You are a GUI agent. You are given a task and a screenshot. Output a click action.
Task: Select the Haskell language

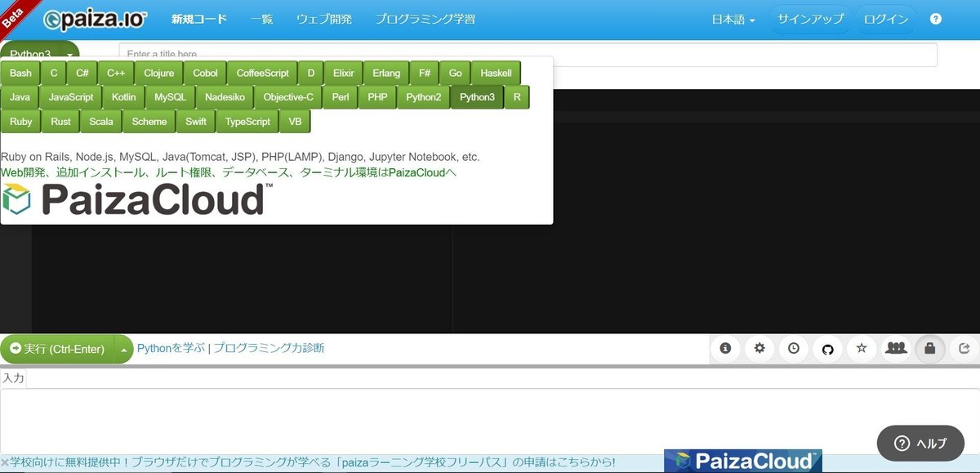pos(496,73)
